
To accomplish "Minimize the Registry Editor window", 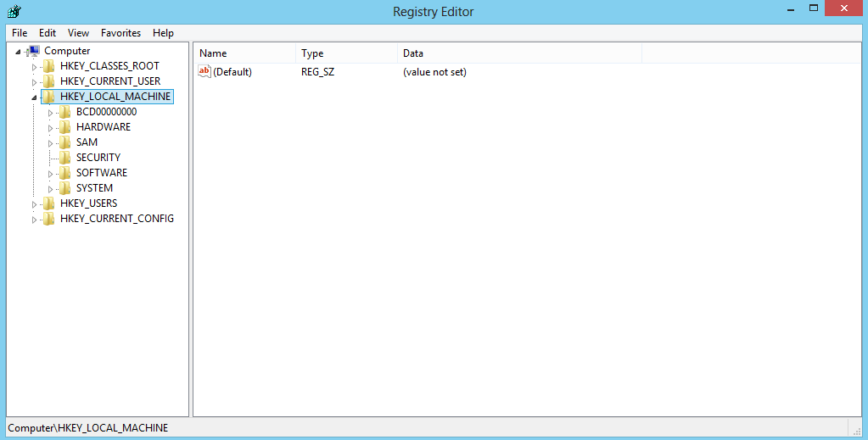I will tap(791, 8).
